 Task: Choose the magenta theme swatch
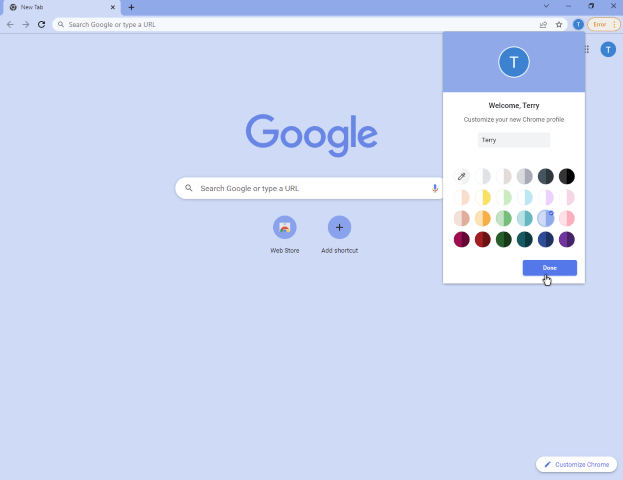[x=461, y=240]
